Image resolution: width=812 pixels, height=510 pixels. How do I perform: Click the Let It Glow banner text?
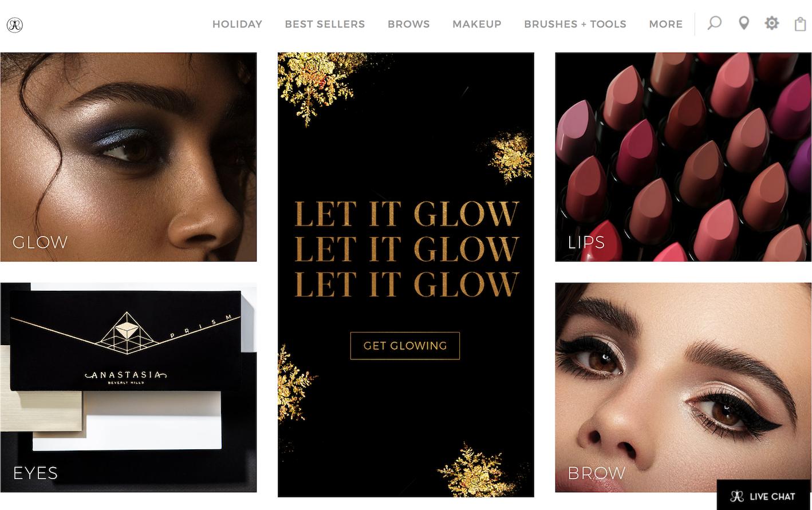(407, 249)
